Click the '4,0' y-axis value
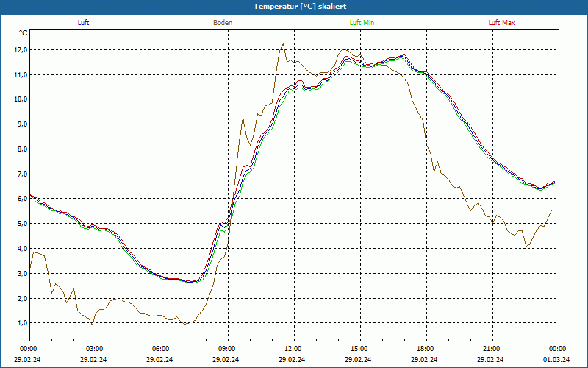 (22, 249)
